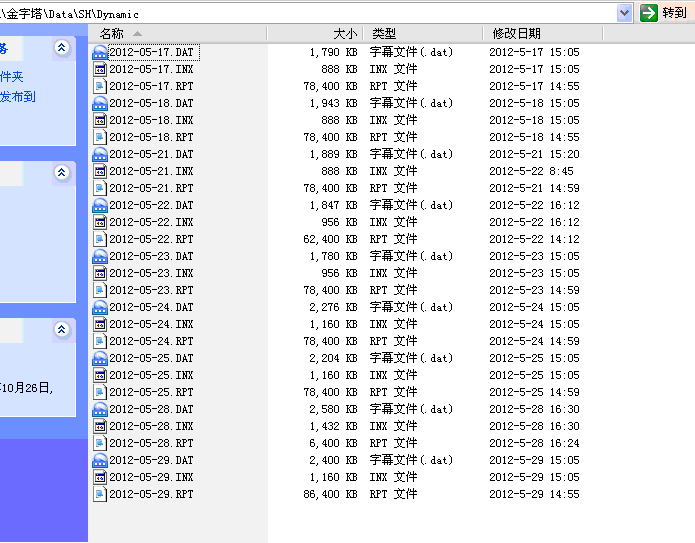Click the 2012-05-23.INX file icon
695x543 pixels.
click(100, 273)
